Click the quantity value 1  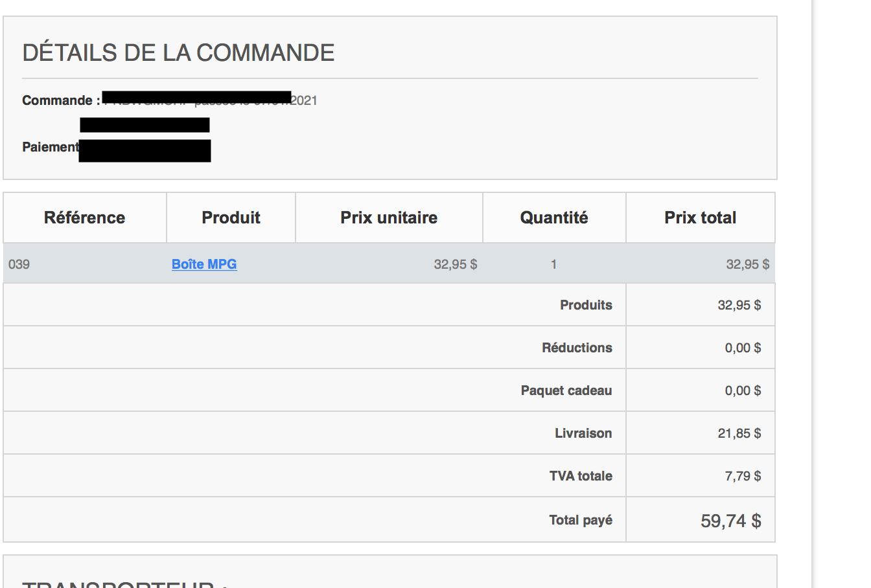coord(553,264)
